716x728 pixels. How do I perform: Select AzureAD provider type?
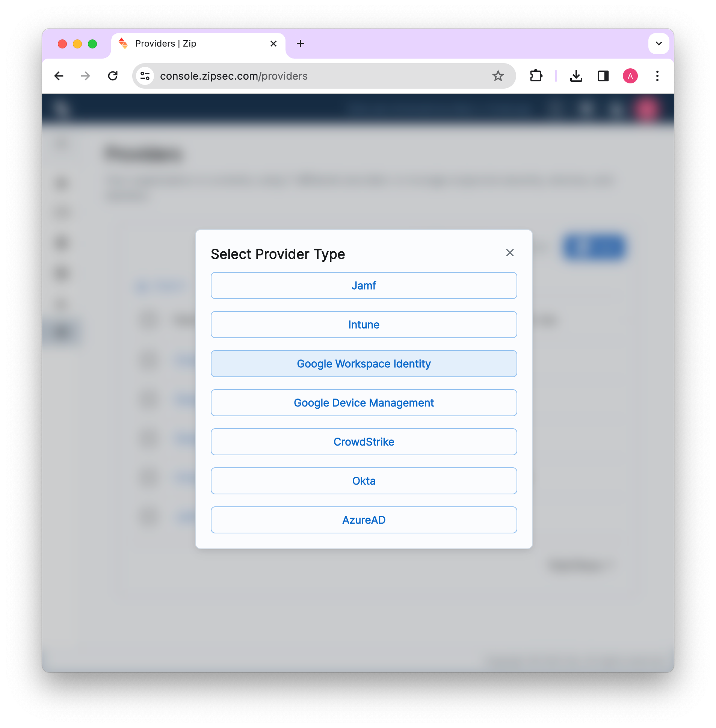[364, 520]
